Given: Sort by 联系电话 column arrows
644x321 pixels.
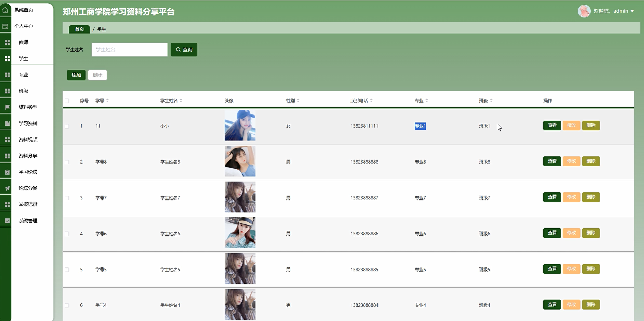Looking at the screenshot, I should (x=371, y=101).
